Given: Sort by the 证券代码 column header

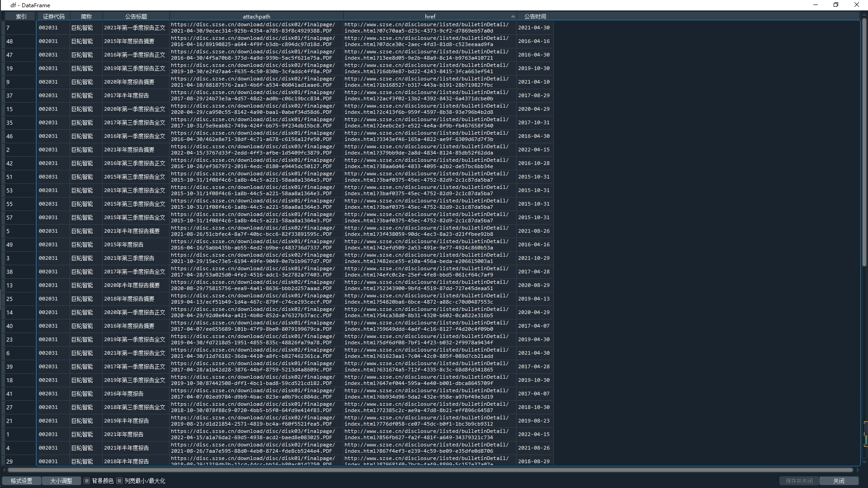Looking at the screenshot, I should (53, 16).
